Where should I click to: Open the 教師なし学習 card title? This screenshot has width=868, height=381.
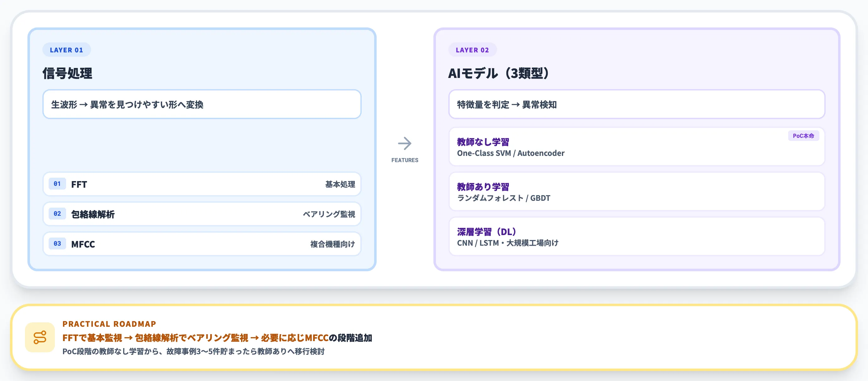(483, 142)
